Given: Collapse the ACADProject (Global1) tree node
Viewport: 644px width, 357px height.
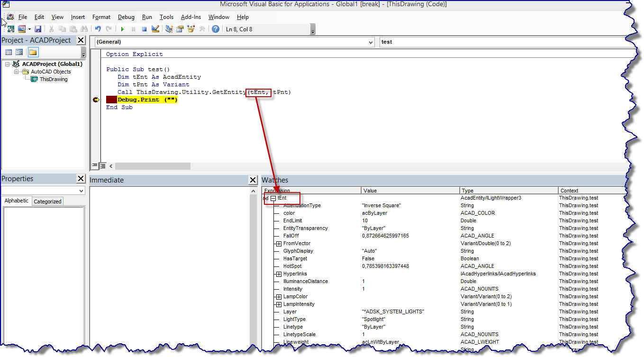Looking at the screenshot, I should point(8,64).
